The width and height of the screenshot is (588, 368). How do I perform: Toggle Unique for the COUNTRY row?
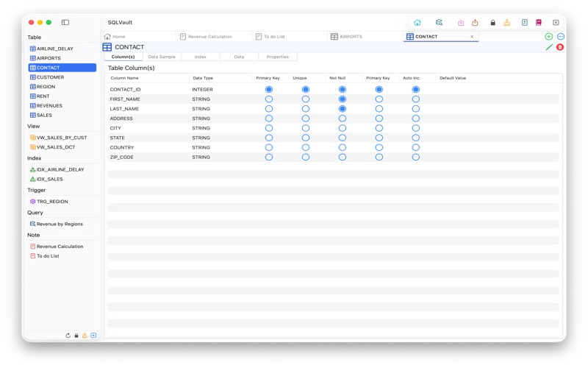pos(306,148)
